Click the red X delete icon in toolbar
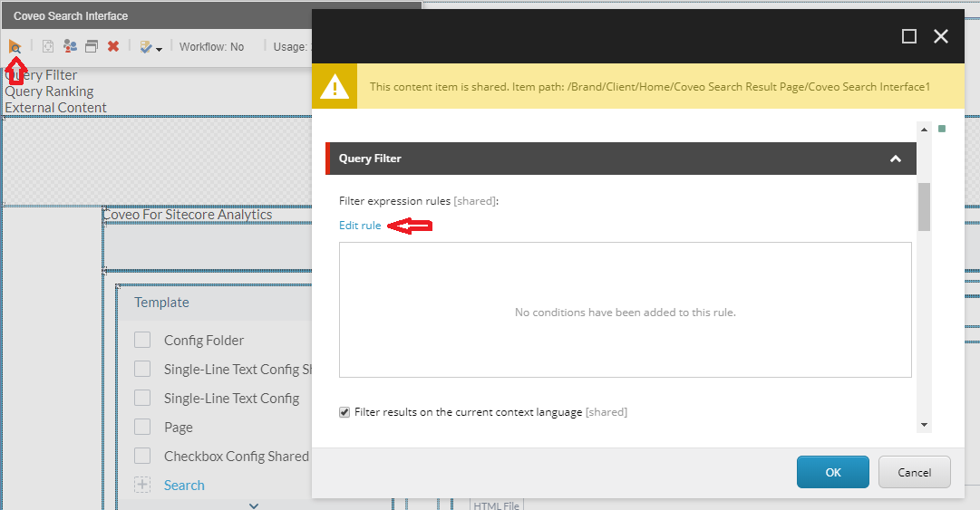Image resolution: width=980 pixels, height=510 pixels. tap(113, 46)
